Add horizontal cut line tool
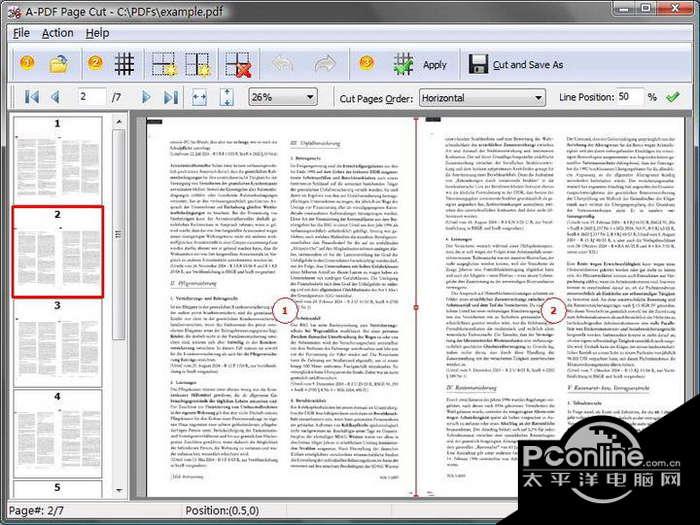This screenshot has width=700, height=525. pyautogui.click(x=164, y=64)
